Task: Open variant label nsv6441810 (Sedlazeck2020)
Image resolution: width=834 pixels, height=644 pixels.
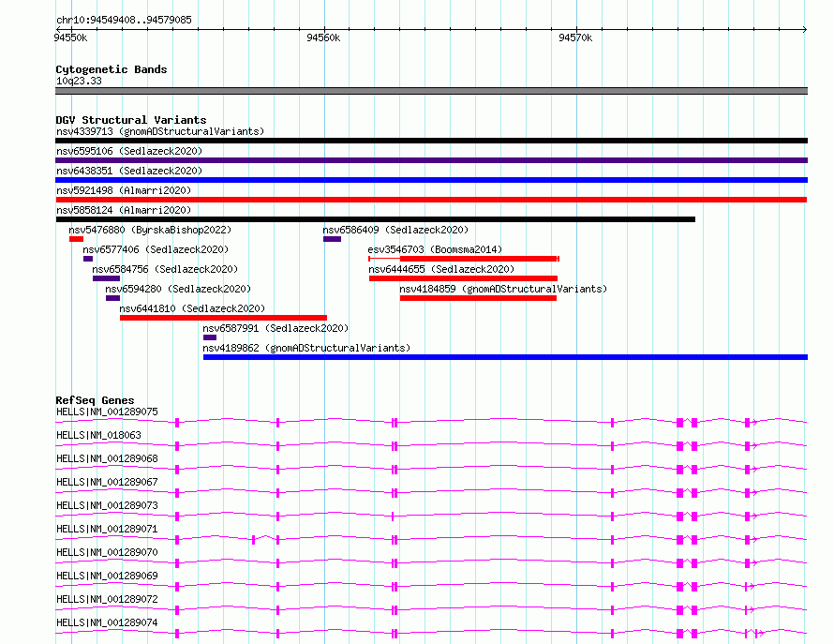Action: click(x=192, y=308)
